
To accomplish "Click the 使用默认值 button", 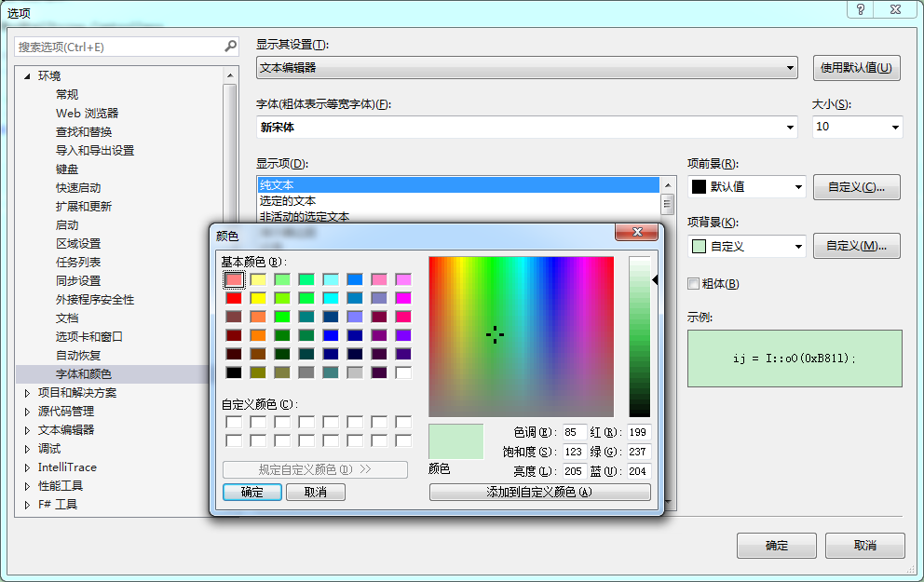I will click(x=856, y=67).
